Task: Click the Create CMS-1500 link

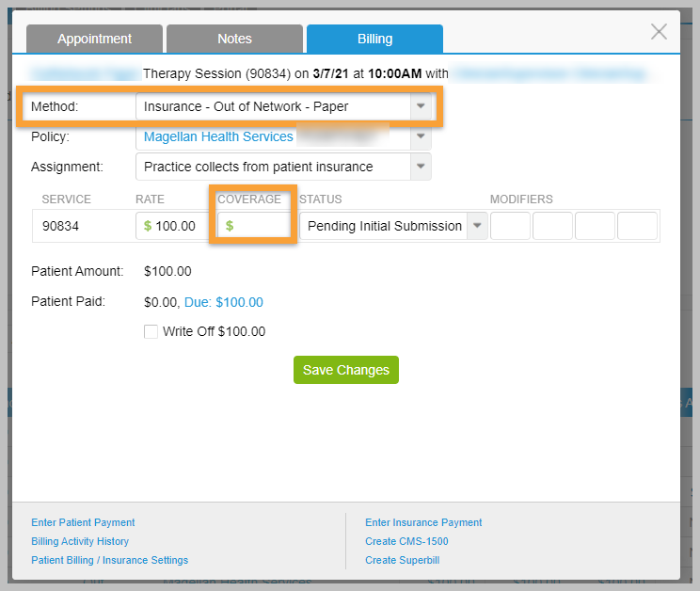Action: click(406, 541)
